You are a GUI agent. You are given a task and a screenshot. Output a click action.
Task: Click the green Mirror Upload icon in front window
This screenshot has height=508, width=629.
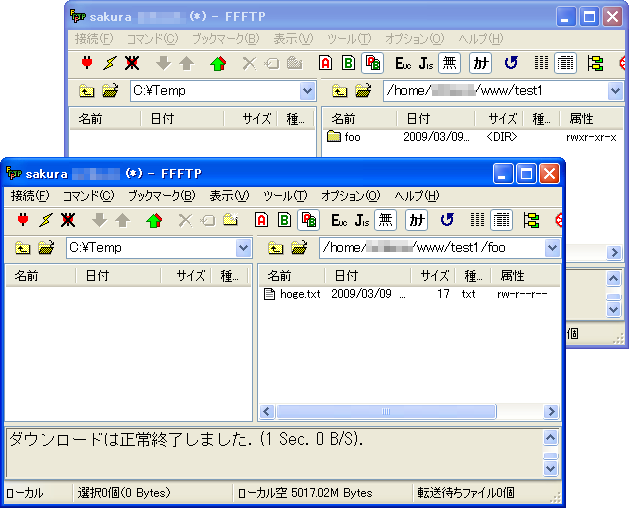[154, 220]
